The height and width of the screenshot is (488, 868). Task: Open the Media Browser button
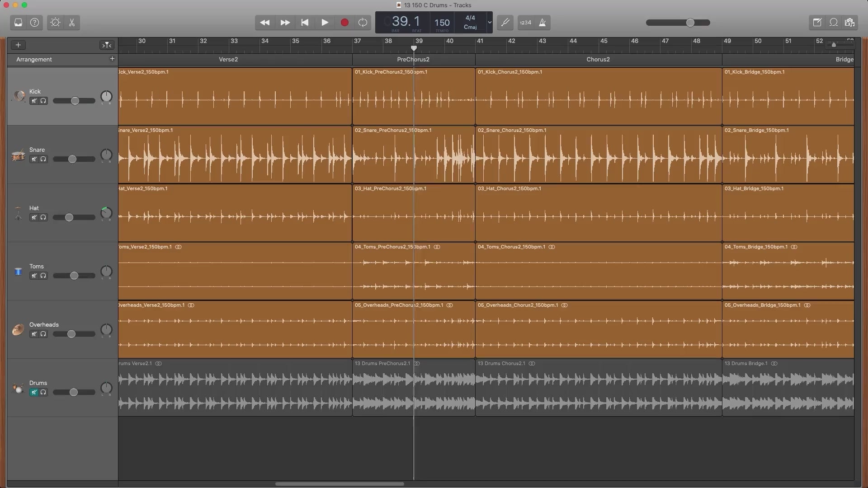pos(849,23)
